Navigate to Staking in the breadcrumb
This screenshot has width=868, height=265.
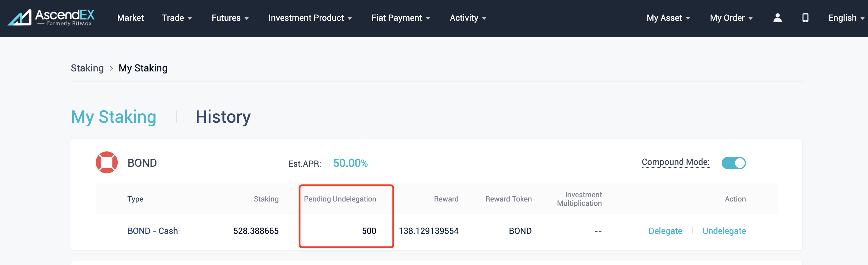[87, 68]
